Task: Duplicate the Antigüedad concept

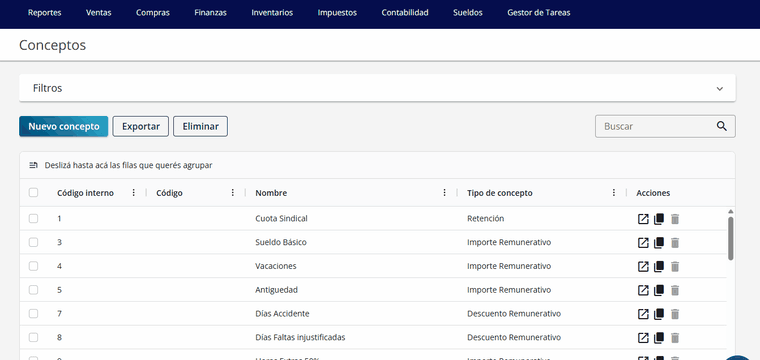Action: (658, 290)
